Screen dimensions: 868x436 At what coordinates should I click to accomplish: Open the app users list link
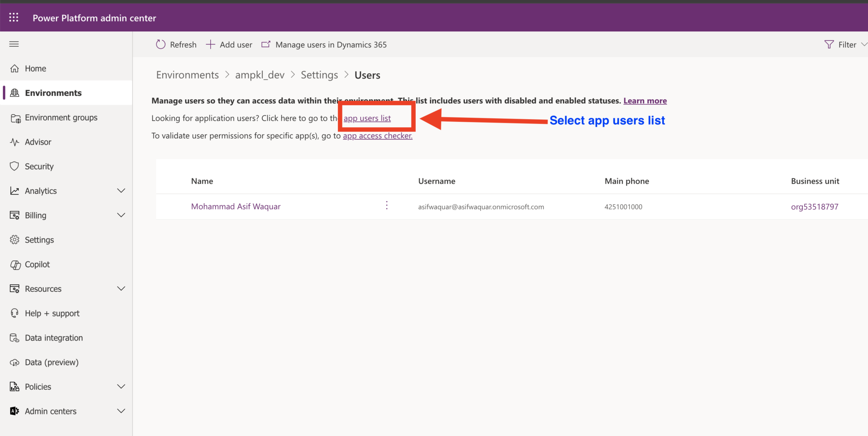pos(367,118)
